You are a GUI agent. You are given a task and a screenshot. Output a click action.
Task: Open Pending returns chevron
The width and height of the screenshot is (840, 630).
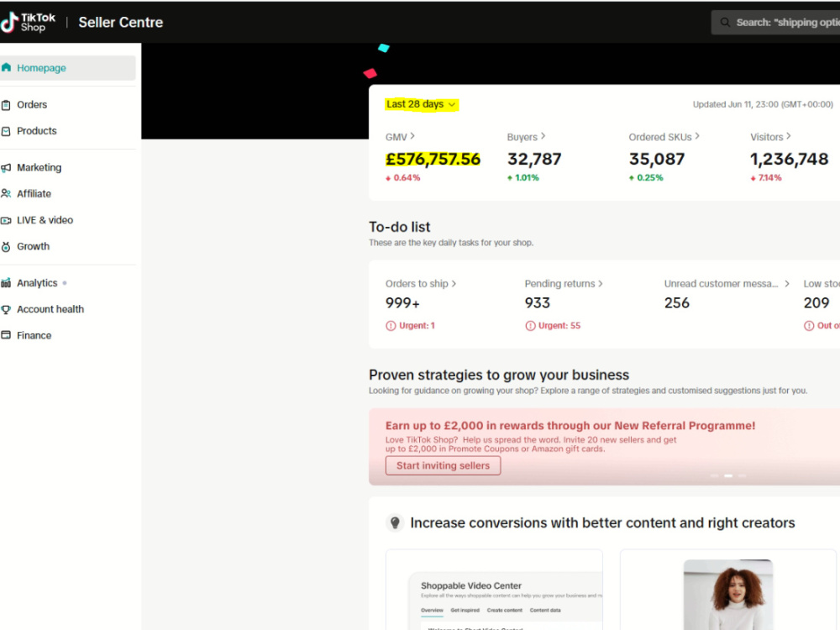pyautogui.click(x=601, y=283)
